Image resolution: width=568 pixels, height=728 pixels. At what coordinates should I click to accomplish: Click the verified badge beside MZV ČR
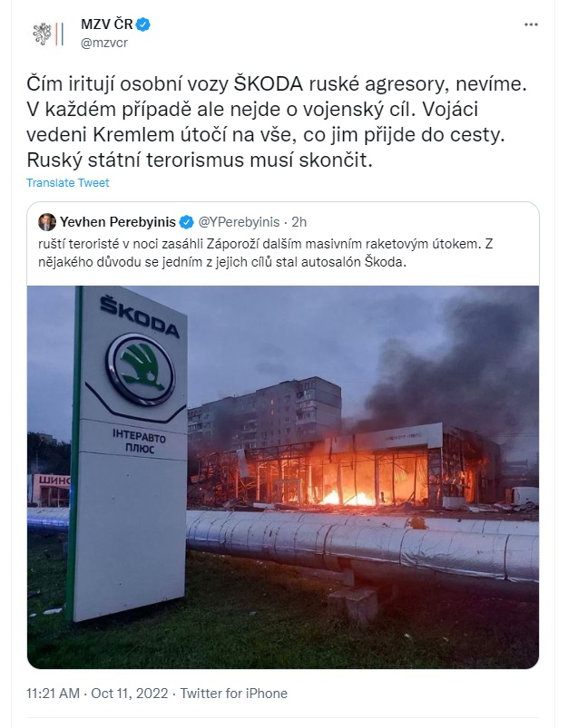pyautogui.click(x=143, y=24)
